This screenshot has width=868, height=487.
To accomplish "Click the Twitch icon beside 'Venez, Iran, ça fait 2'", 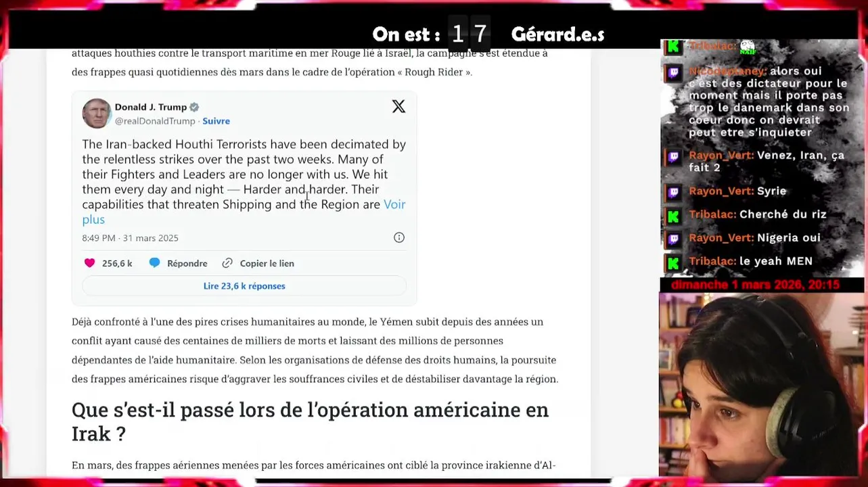I will point(674,158).
